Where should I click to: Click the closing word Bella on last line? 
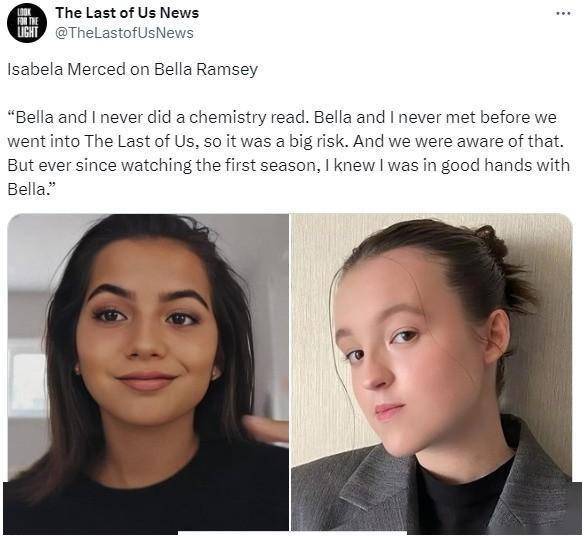[26, 190]
